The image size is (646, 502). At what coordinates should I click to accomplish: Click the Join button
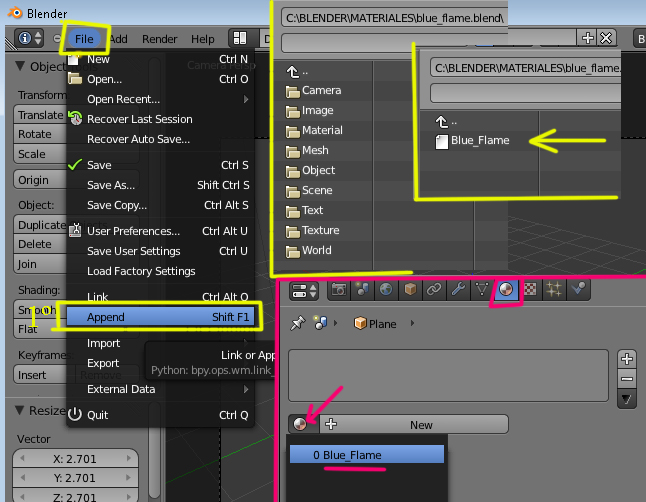[40, 264]
